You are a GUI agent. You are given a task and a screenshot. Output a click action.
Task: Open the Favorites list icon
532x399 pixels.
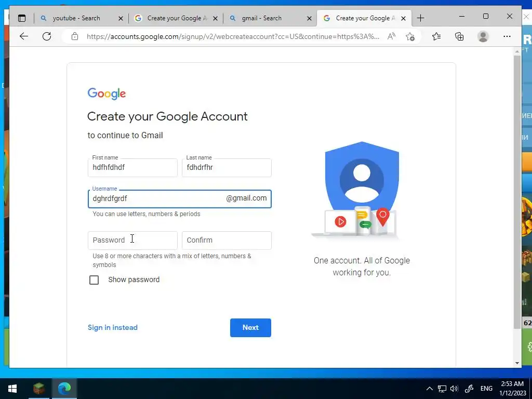pyautogui.click(x=436, y=36)
